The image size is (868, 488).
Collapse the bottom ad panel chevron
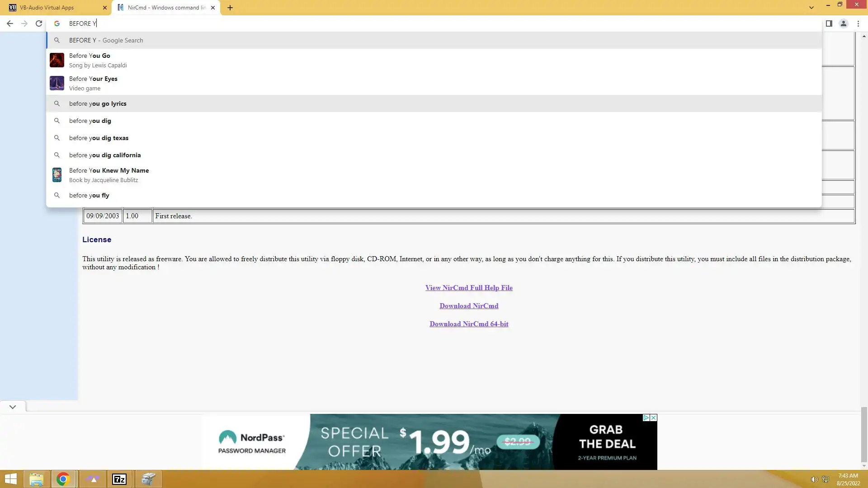[13, 407]
